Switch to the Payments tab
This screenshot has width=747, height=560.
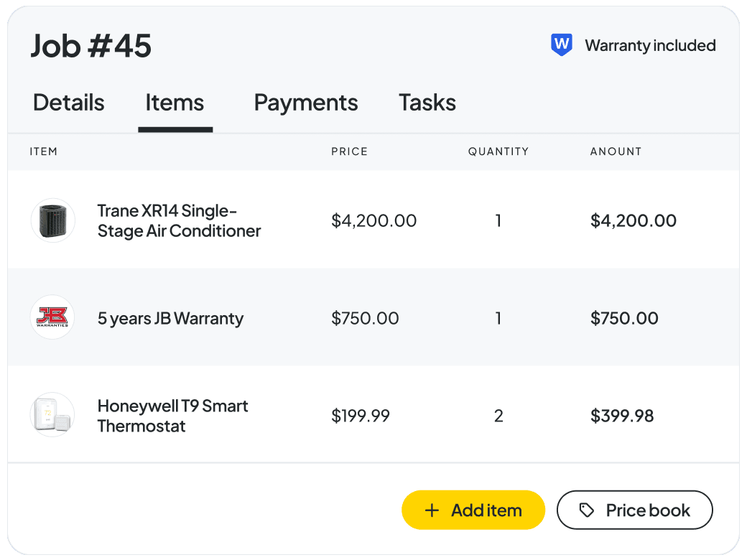[x=306, y=103]
